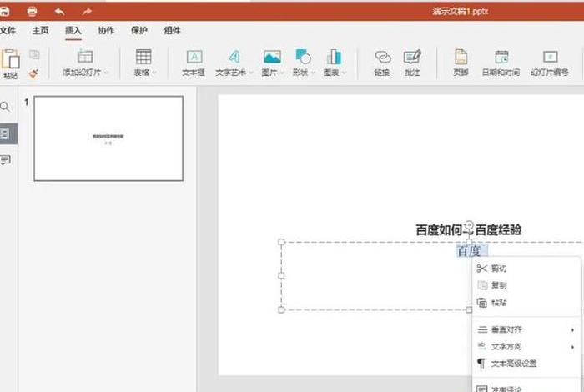Click the bottom-left handle of the subtitle box
The width and height of the screenshot is (584, 392).
click(x=282, y=309)
